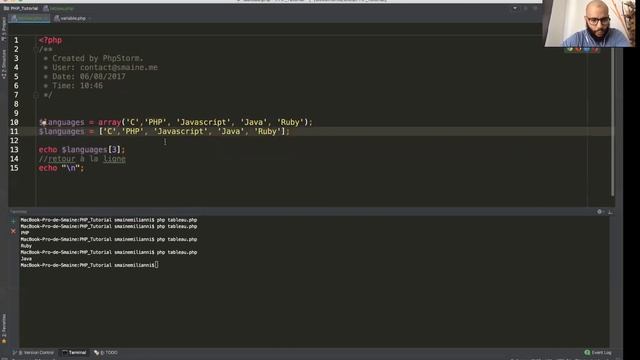The width and height of the screenshot is (640, 360).
Task: Add a new terminal session with plus icon
Action: 13,221
